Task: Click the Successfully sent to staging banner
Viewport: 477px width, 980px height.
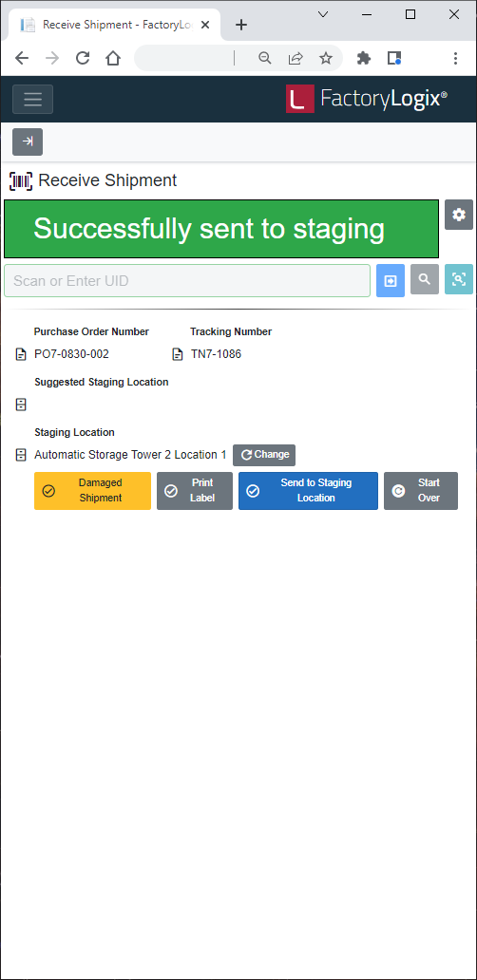Action: (221, 229)
